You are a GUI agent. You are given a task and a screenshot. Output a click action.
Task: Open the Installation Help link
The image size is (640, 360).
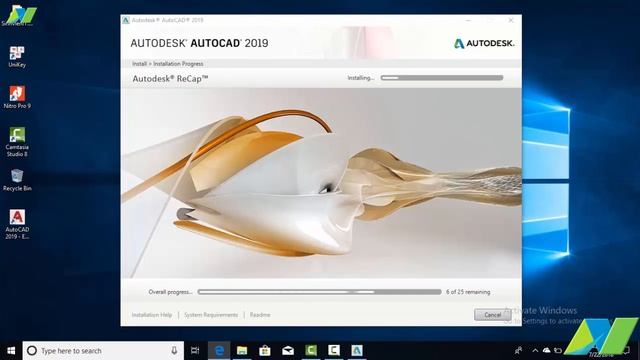click(152, 315)
